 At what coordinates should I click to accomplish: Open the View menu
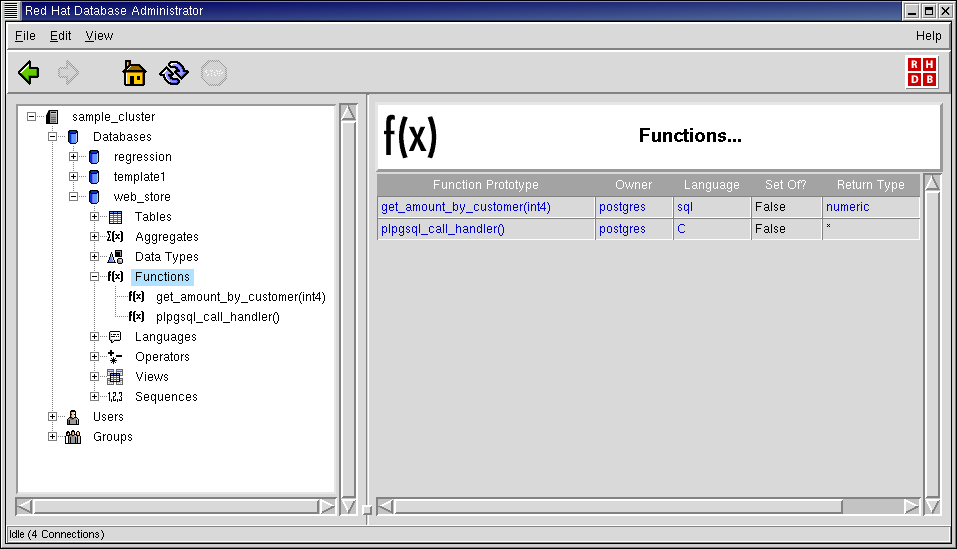(99, 36)
